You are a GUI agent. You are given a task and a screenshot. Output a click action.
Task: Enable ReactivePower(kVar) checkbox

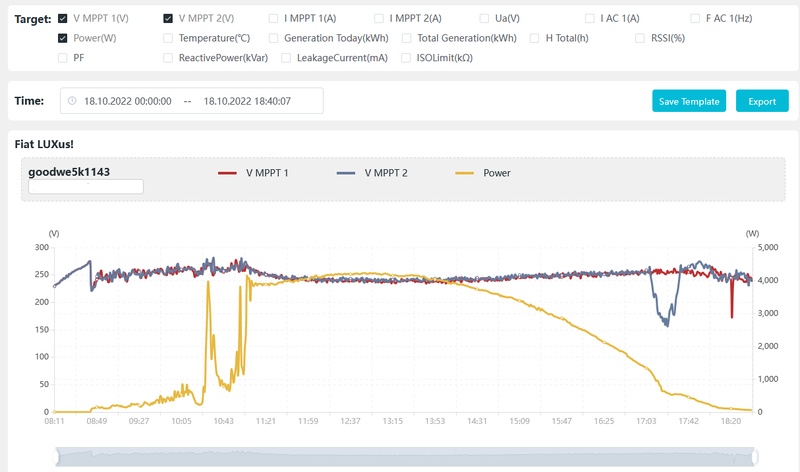(x=168, y=58)
